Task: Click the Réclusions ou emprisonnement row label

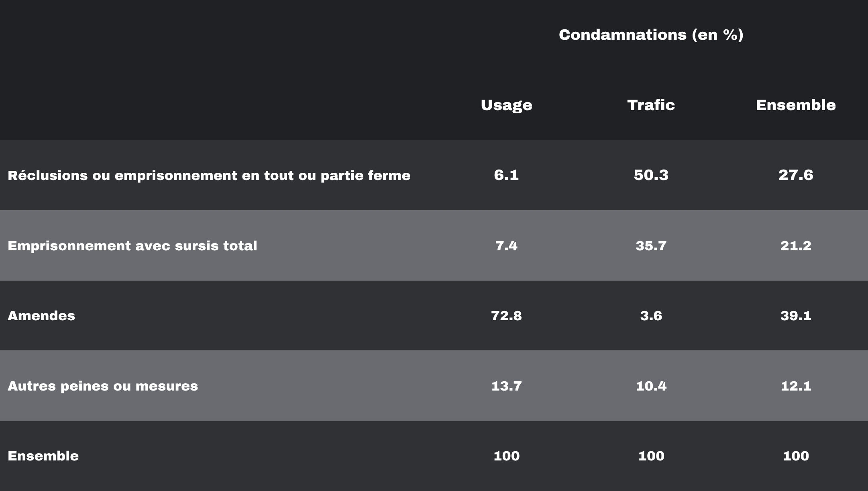Action: (209, 176)
